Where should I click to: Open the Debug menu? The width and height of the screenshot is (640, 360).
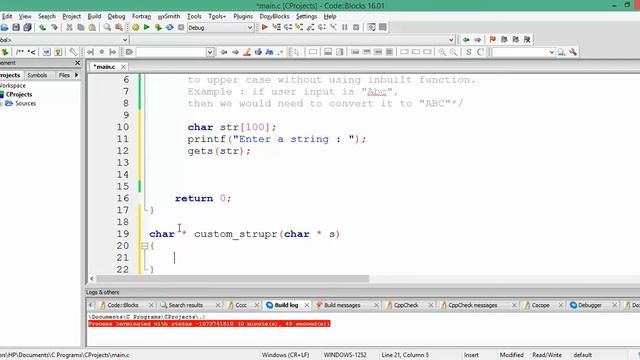point(116,16)
